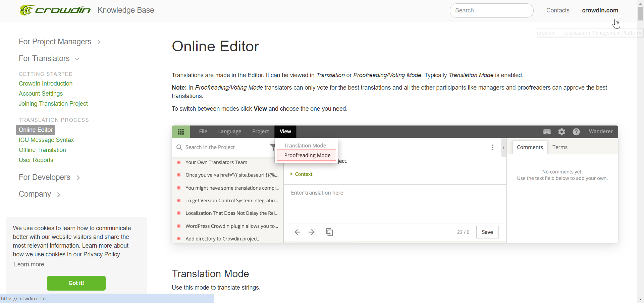Viewport: 644px width, 303px height.
Task: Click red status square beside 'Add directory to Crowdin project.'
Action: tap(179, 239)
